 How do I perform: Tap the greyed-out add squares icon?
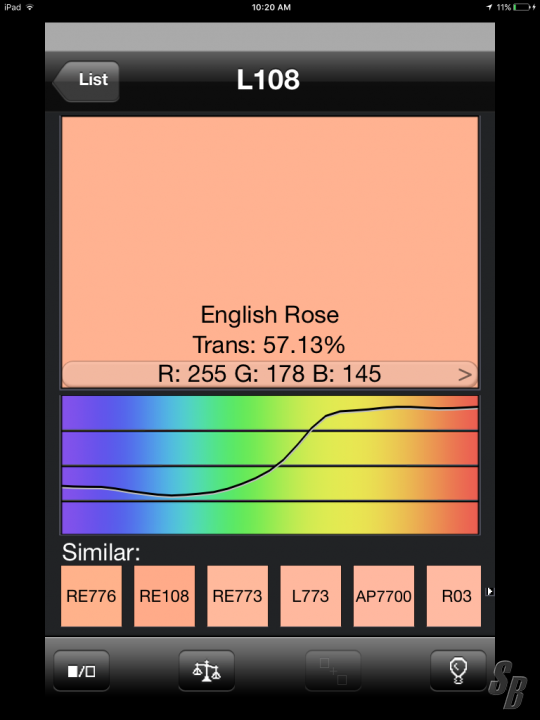click(x=333, y=671)
